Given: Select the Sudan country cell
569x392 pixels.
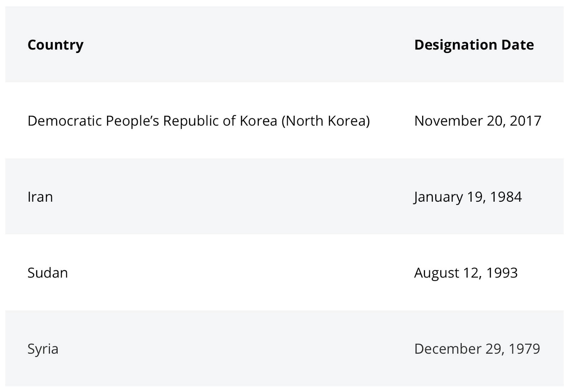Looking at the screenshot, I should [x=48, y=273].
